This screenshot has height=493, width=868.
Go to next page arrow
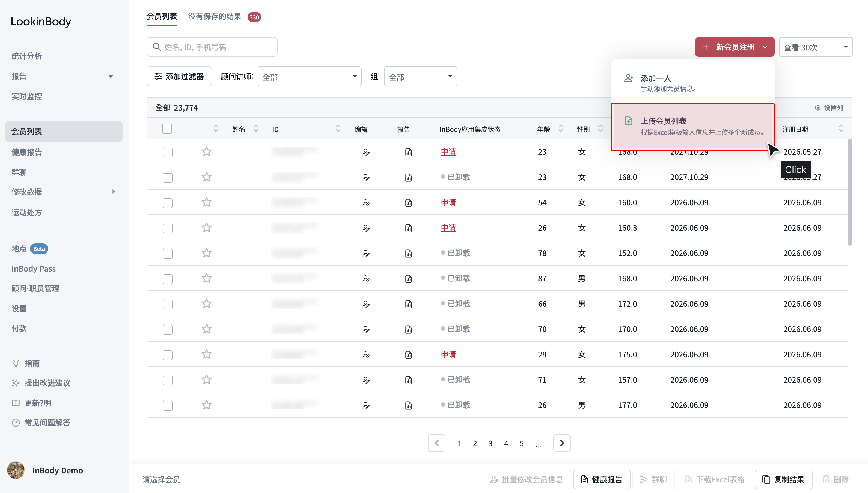pyautogui.click(x=562, y=443)
